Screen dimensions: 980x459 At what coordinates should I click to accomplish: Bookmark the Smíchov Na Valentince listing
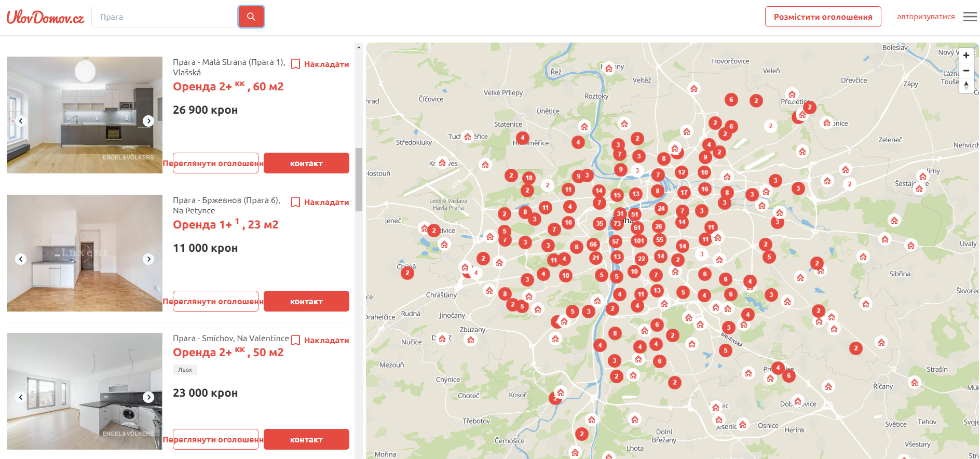pos(320,340)
